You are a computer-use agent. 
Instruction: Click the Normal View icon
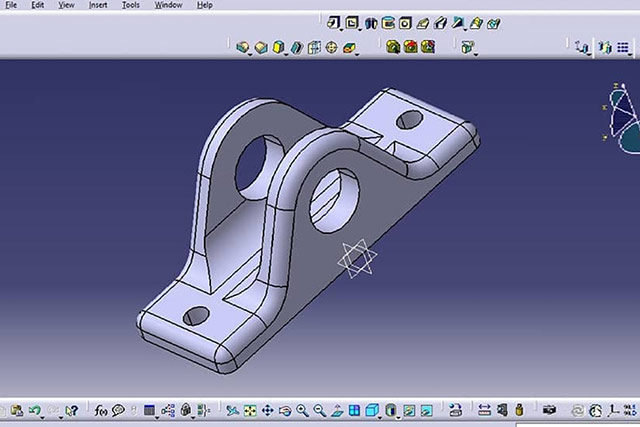pos(337,410)
